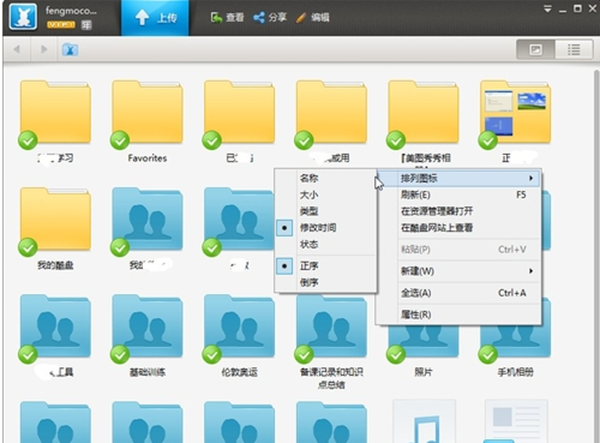Viewport: 600px width, 443px height.
Task: Expand the 排列图标 submenu
Action: click(x=459, y=178)
